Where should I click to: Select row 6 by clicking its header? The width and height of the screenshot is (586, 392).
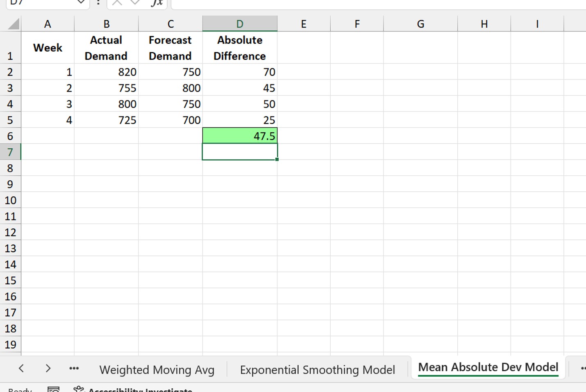point(10,136)
